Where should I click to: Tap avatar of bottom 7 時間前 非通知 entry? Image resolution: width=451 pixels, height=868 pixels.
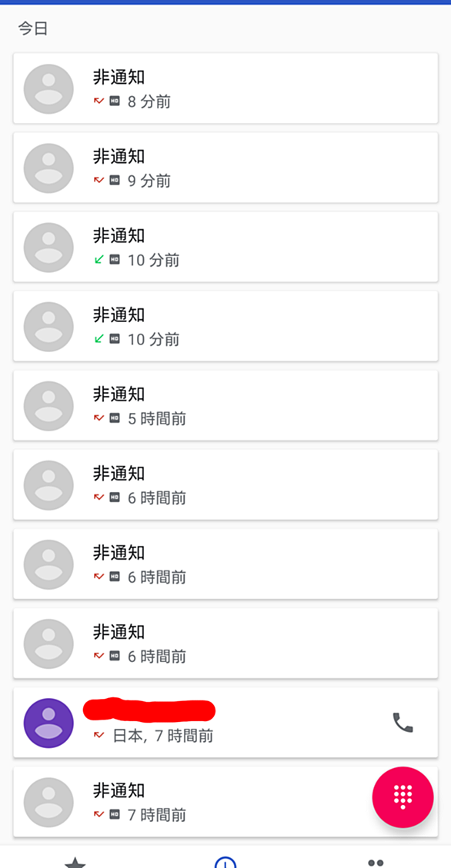point(48,803)
